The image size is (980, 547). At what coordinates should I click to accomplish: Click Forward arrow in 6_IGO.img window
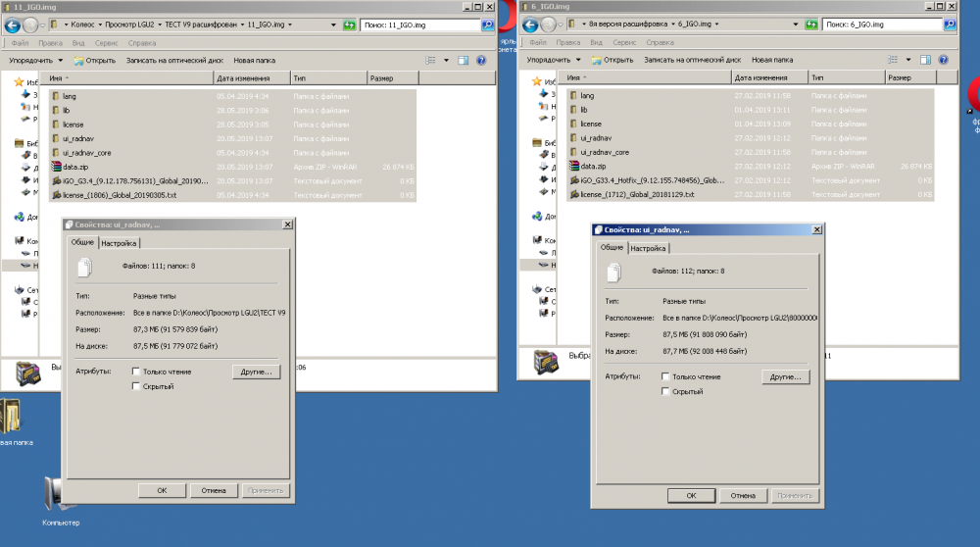point(548,25)
